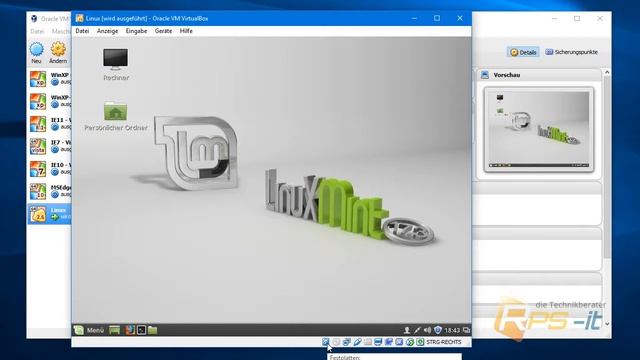Screen dimensions: 640x360
Task: Click the network applet in Mint tray
Action: tap(417, 330)
